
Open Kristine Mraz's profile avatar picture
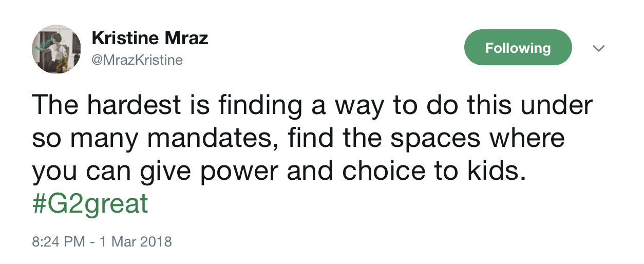[56, 49]
